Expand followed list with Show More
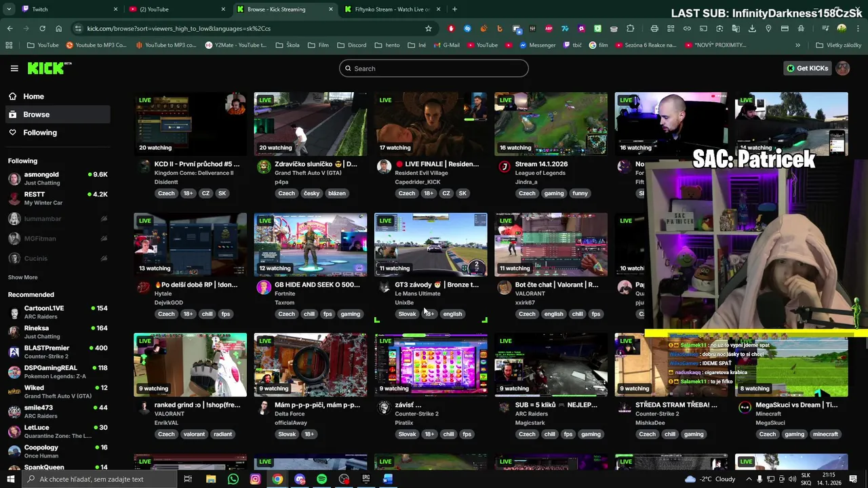 pos(22,277)
